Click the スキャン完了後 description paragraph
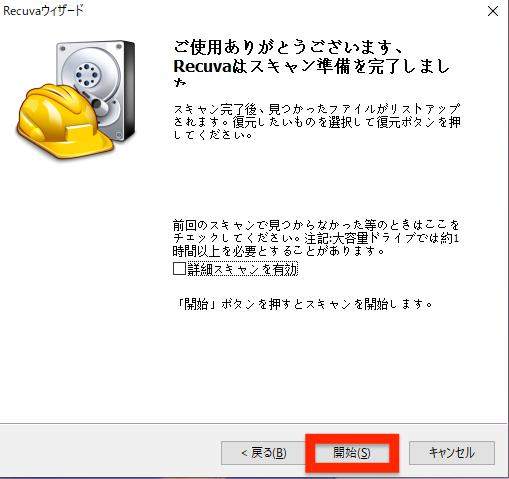Viewport: 509px width, 479px height. pos(317,122)
